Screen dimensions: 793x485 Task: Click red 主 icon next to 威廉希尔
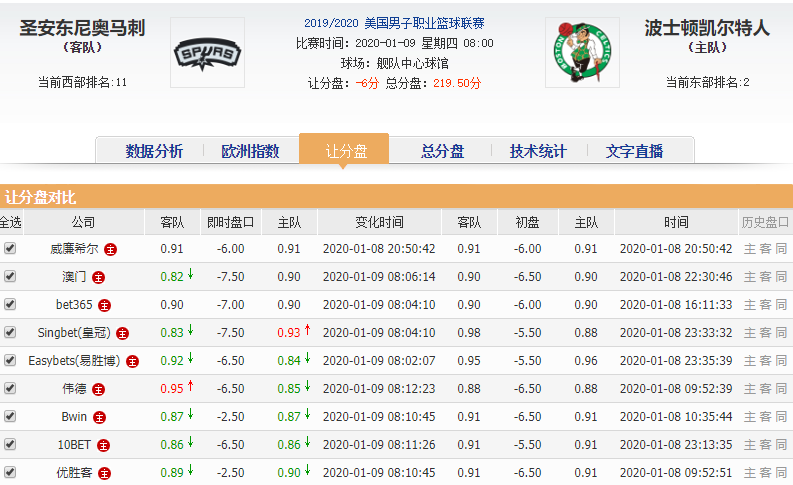(x=110, y=249)
